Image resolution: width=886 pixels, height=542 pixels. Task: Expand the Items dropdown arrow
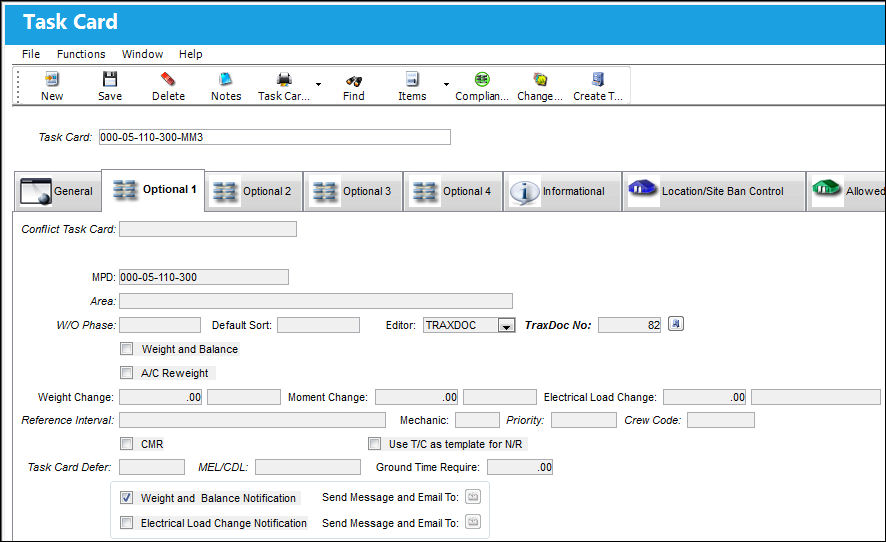point(446,84)
